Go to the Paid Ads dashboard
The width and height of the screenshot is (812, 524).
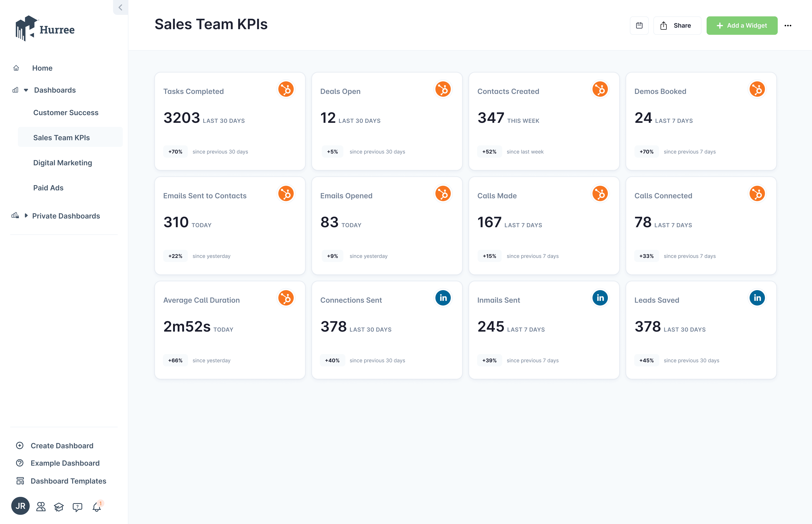tap(48, 188)
